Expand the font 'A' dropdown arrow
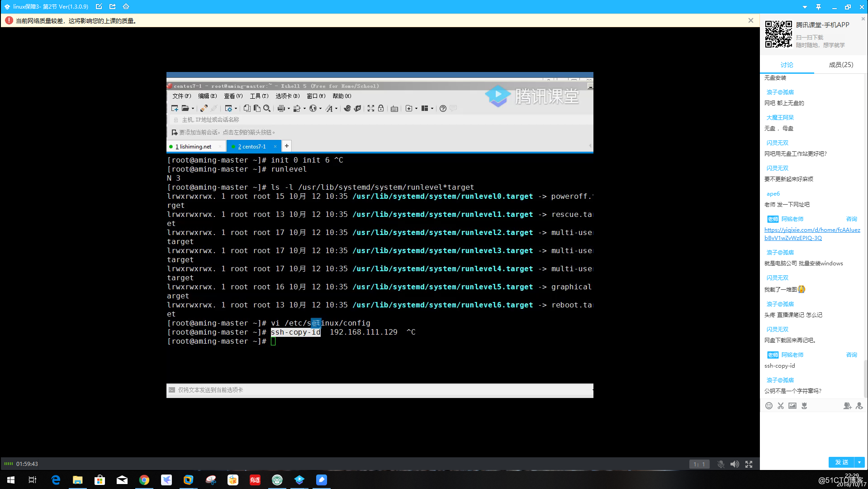The width and height of the screenshot is (868, 489). pos(336,109)
